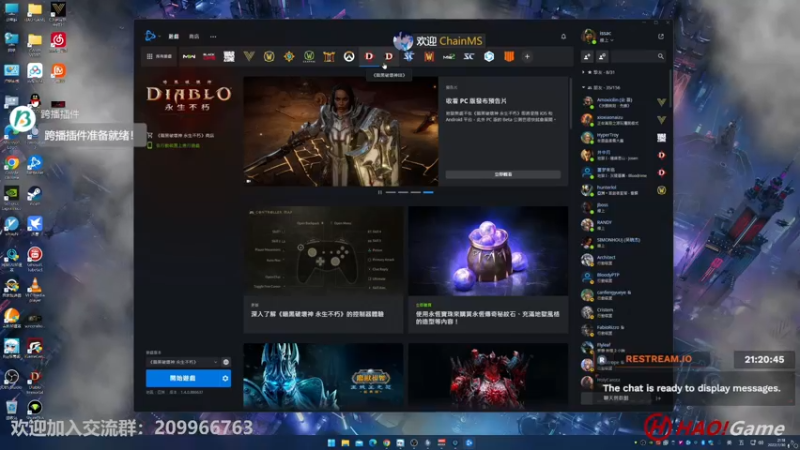Select the Heroes of the Storm icon
Screen dimensions: 800x450
489,57
